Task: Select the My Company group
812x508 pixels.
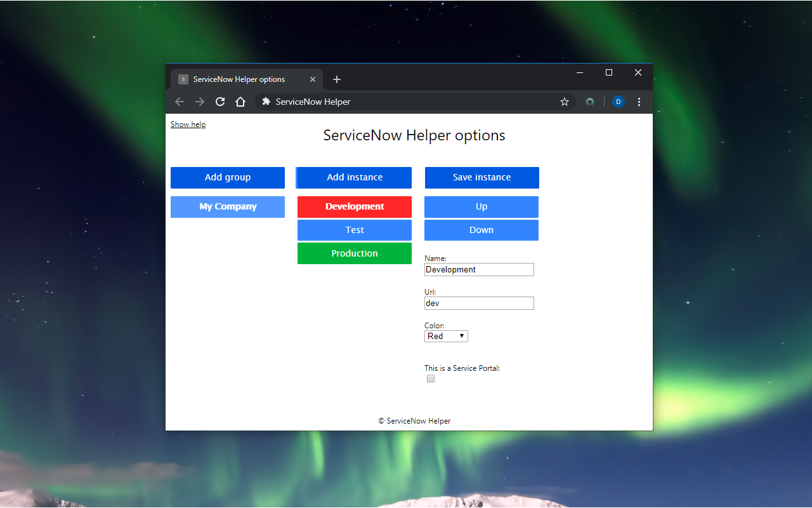Action: point(228,207)
